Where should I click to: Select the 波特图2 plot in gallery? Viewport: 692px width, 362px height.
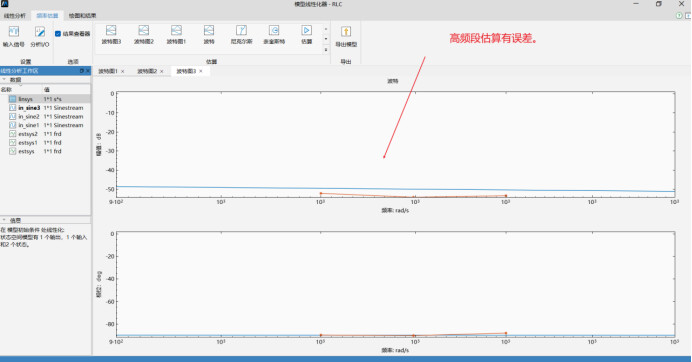tap(144, 34)
